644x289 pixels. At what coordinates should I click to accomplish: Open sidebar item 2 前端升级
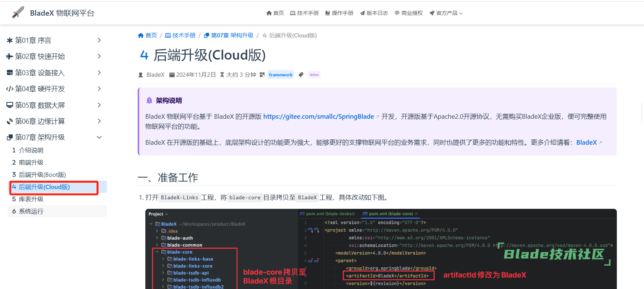coord(57,163)
